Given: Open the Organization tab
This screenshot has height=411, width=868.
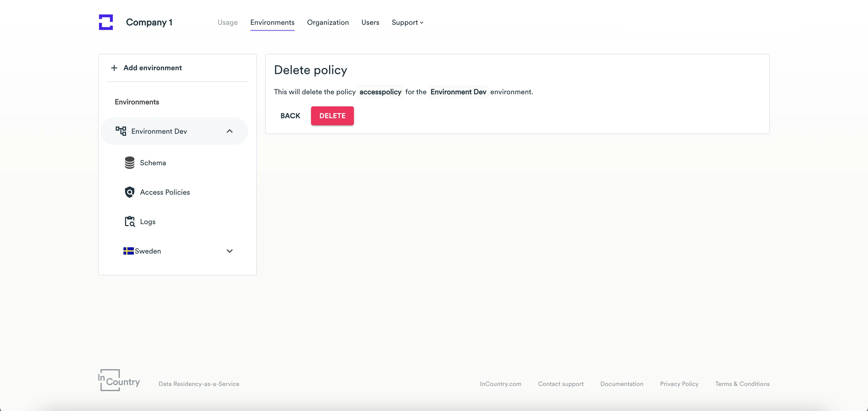Looking at the screenshot, I should [x=328, y=22].
